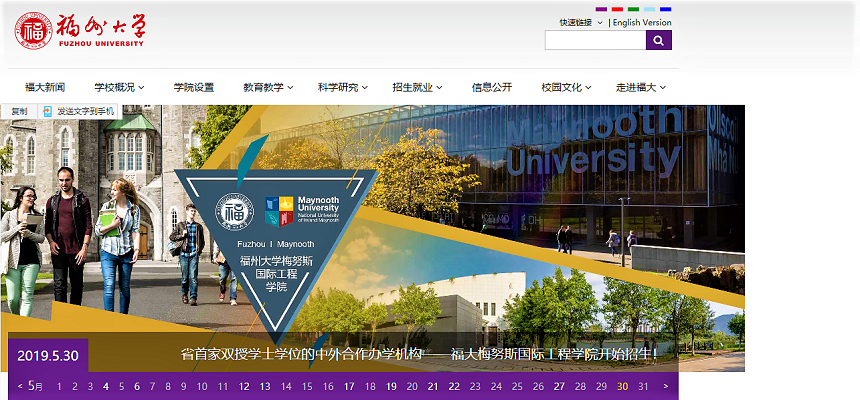Select the purple theme color swatch
The height and width of the screenshot is (400, 860).
click(601, 9)
